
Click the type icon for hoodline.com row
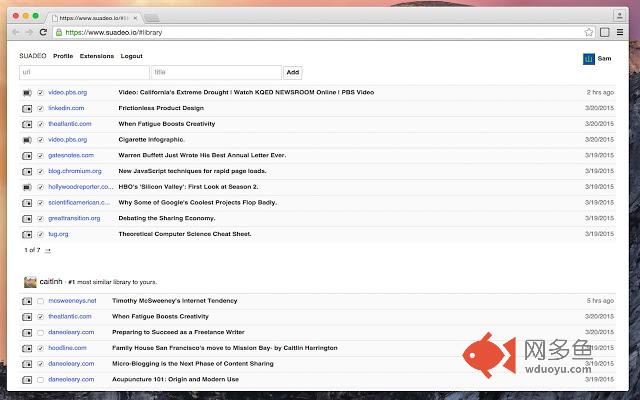coord(27,349)
